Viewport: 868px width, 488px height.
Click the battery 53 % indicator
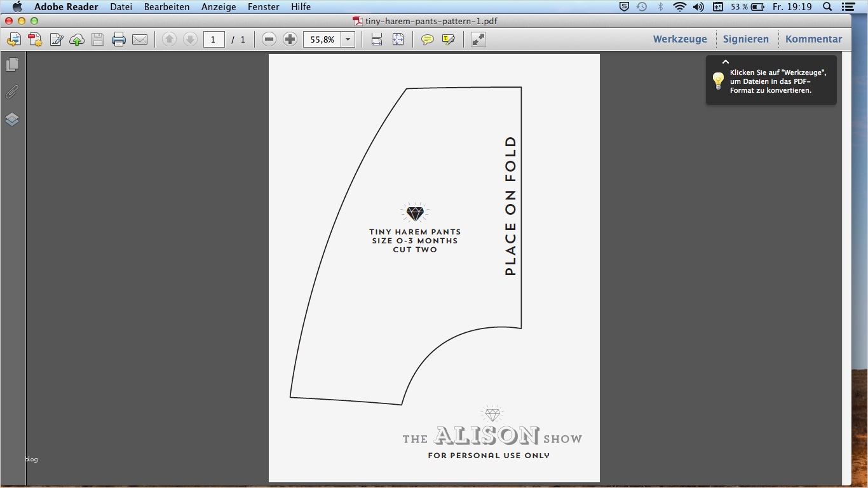pos(748,7)
